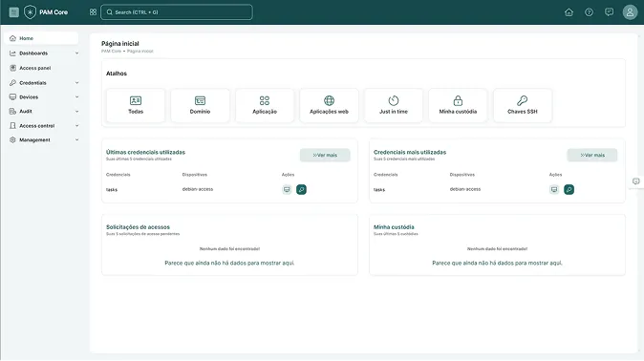Open the Minha custódia lock shortcut
The width and height of the screenshot is (644, 361).
pos(458,106)
